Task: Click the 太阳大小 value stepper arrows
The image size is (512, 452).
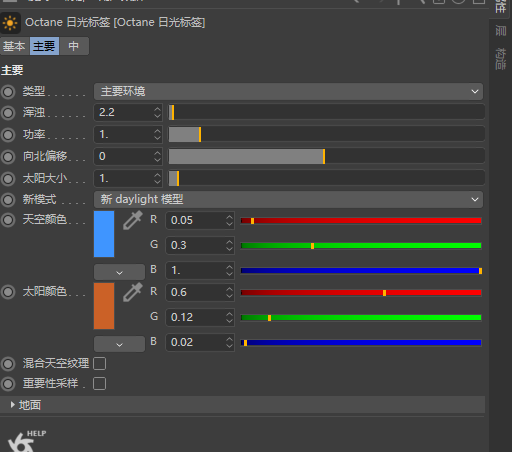Action: tap(157, 179)
